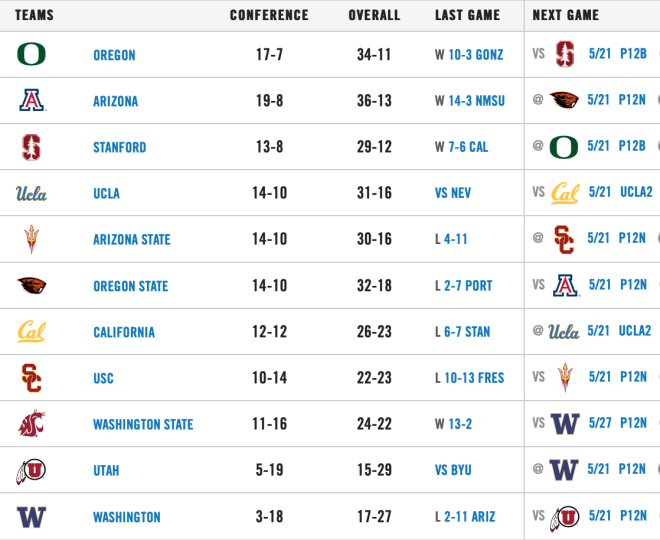The image size is (660, 540).
Task: Click the 5/21 date for Oregon's next game
Action: pos(599,54)
